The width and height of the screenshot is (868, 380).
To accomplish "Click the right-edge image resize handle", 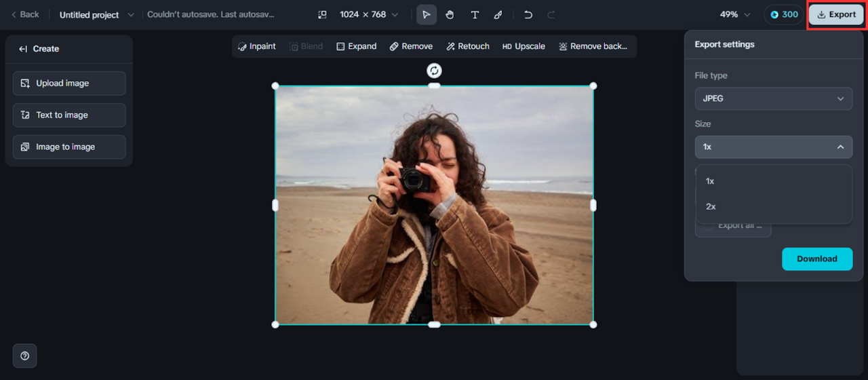I will point(593,205).
